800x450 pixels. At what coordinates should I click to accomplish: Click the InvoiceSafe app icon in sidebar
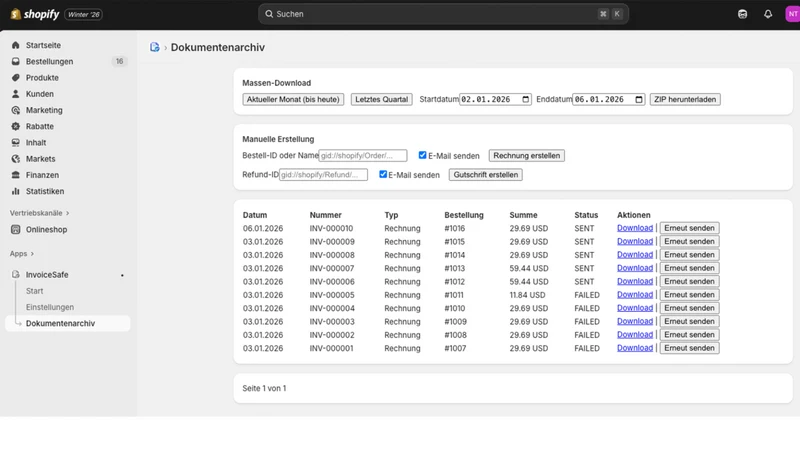point(16,274)
